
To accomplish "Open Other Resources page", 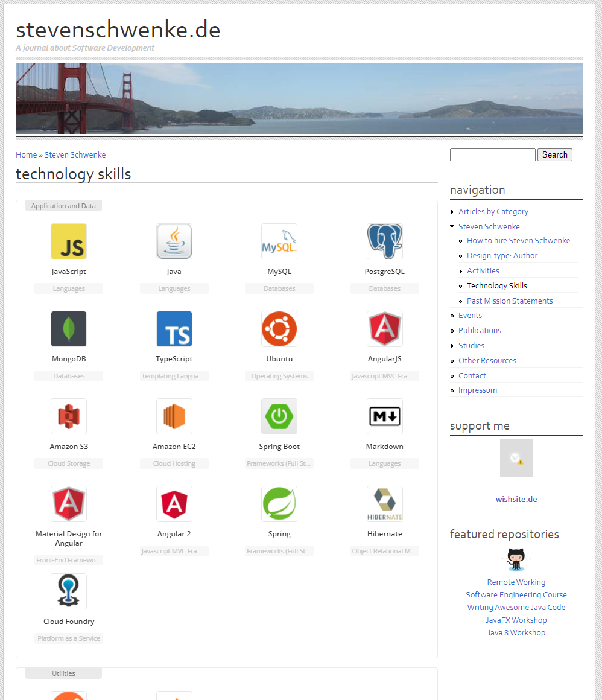I will 487,361.
